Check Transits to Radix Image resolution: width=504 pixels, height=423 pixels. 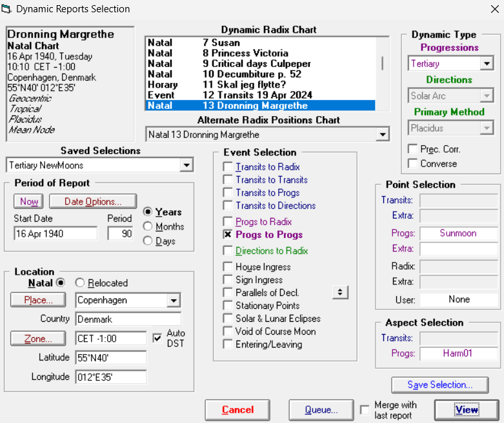(x=228, y=167)
